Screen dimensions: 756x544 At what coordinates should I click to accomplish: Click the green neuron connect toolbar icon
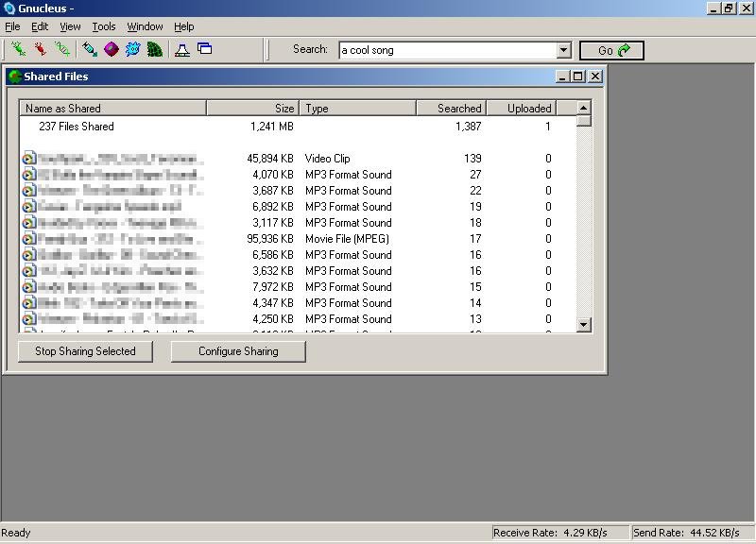pos(18,49)
